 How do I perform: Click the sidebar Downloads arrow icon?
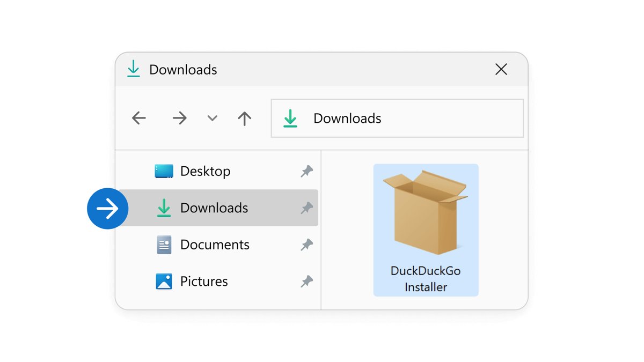pos(164,208)
